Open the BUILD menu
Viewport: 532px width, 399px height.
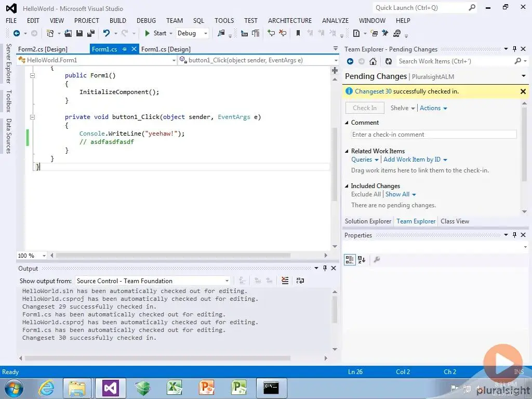118,21
